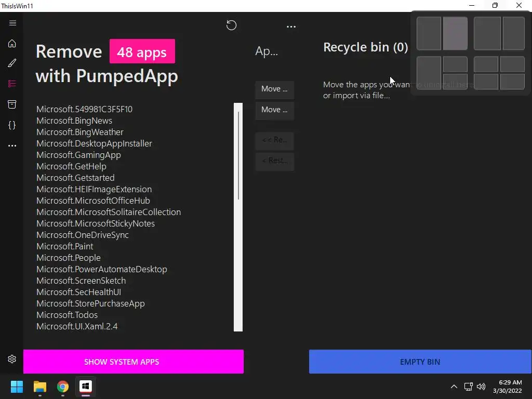Click the pink '48 apps' badge

(x=142, y=51)
